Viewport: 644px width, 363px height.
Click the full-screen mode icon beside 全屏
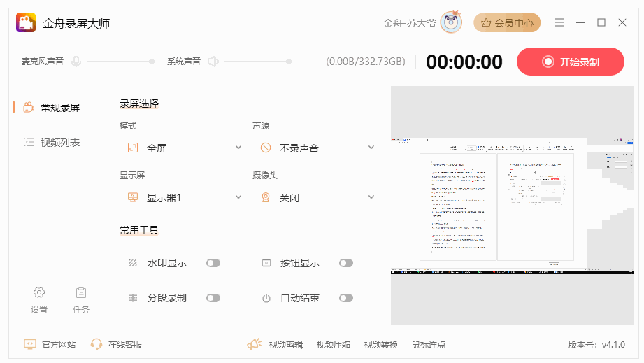(133, 148)
